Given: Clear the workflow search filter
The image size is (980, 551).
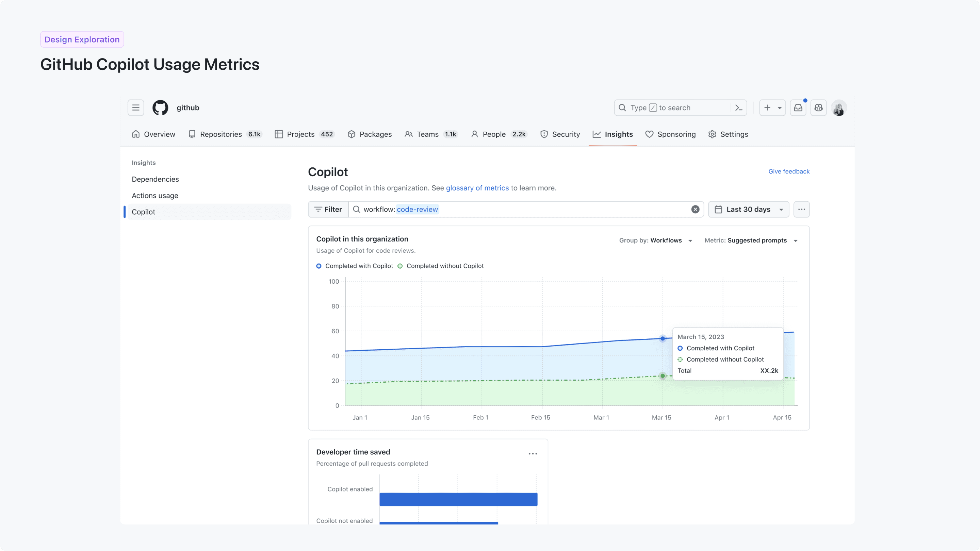Looking at the screenshot, I should pos(696,209).
